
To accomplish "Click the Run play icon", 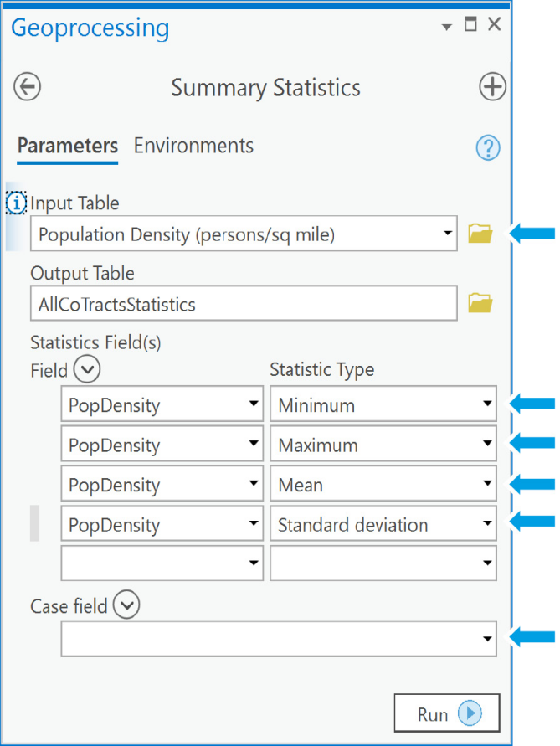I will (470, 713).
